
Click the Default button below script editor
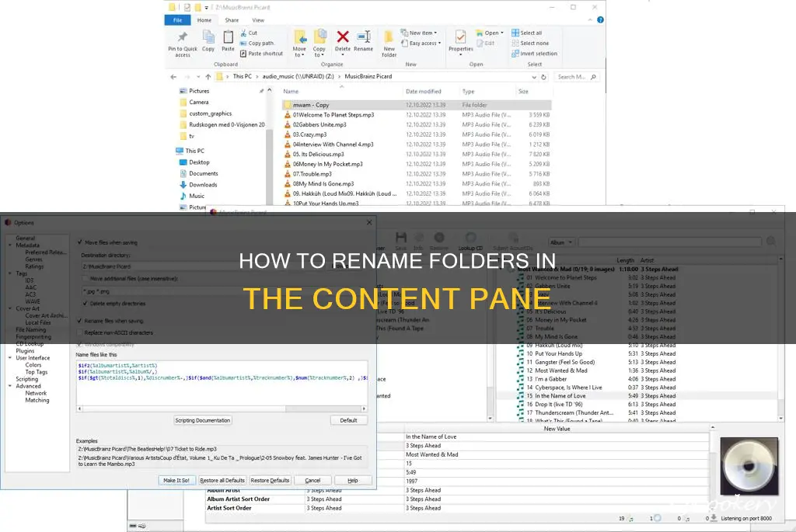coord(349,420)
